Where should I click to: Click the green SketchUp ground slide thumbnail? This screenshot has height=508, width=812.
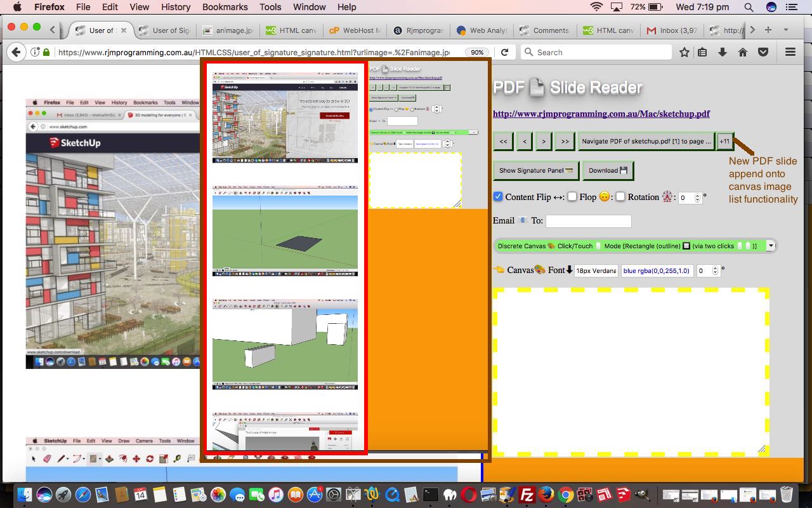pyautogui.click(x=285, y=231)
